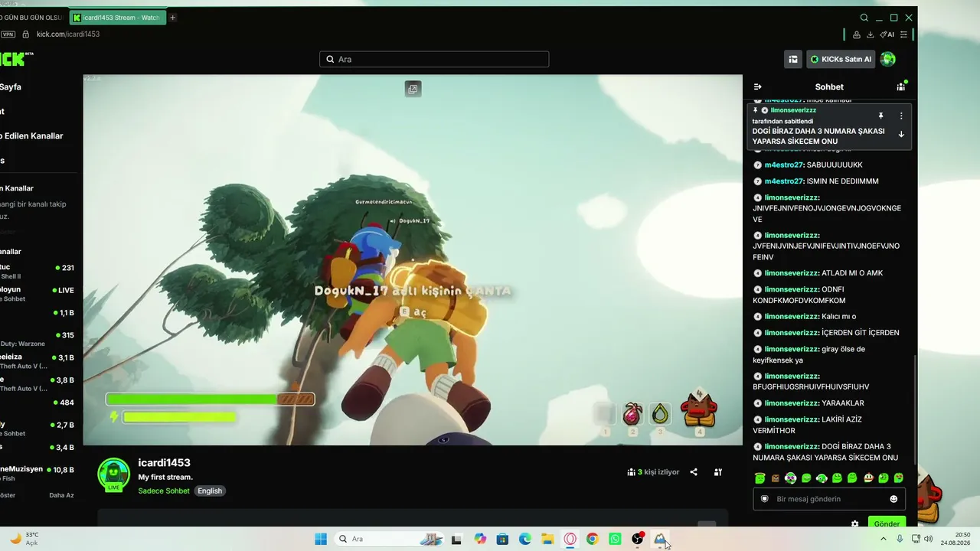Click the Sadece Sohbet category link

[164, 491]
